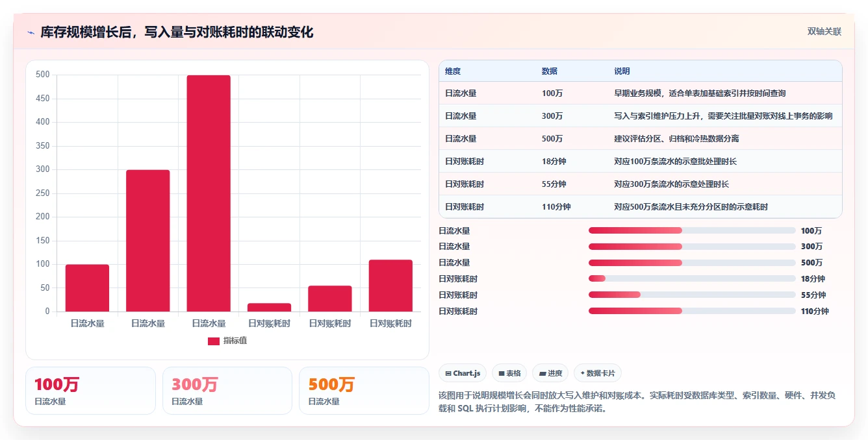Screen dimensions: 868x440
Task: Click the y-axis tick label 250
Action: pos(43,193)
